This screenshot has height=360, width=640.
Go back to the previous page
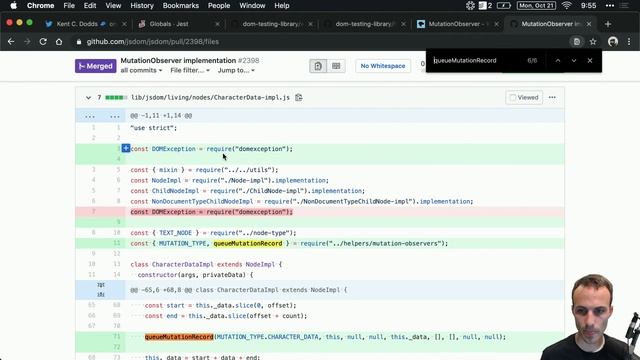11,42
